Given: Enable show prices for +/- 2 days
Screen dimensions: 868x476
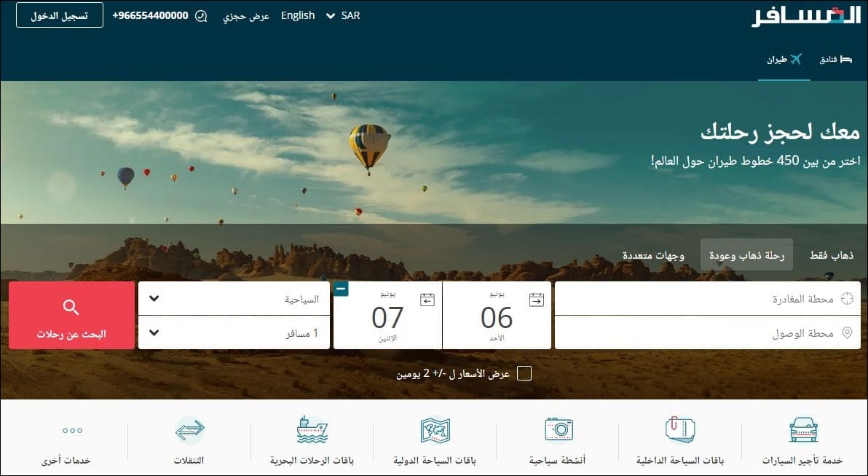Looking at the screenshot, I should (x=524, y=373).
